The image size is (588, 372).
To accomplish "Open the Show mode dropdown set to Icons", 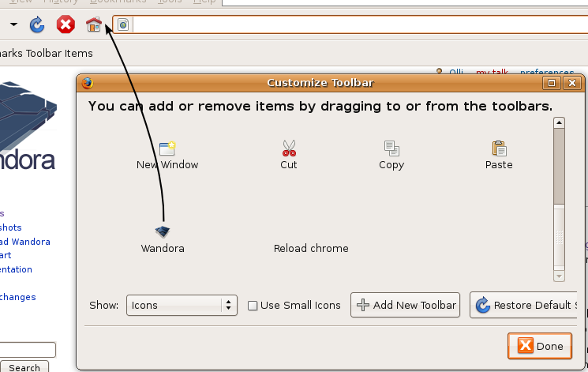I will click(x=182, y=305).
